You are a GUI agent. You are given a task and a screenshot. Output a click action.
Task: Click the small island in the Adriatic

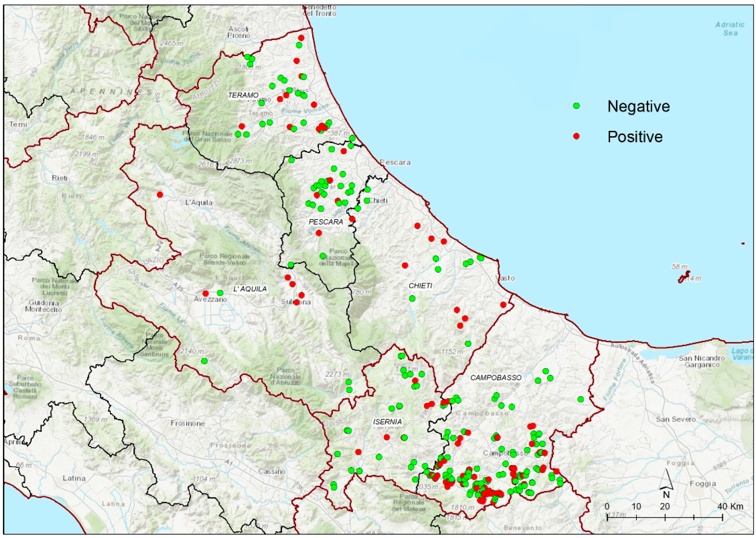click(x=684, y=276)
